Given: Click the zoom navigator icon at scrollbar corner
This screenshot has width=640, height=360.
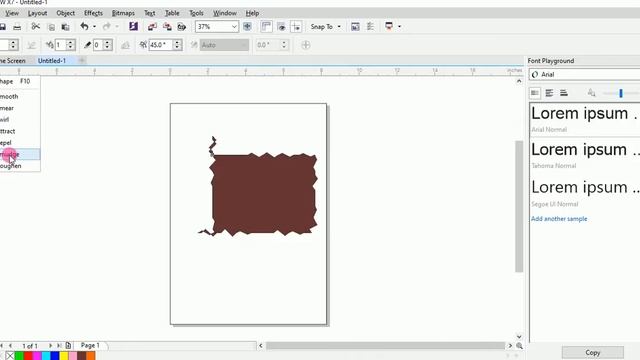Looking at the screenshot, I should (x=519, y=346).
